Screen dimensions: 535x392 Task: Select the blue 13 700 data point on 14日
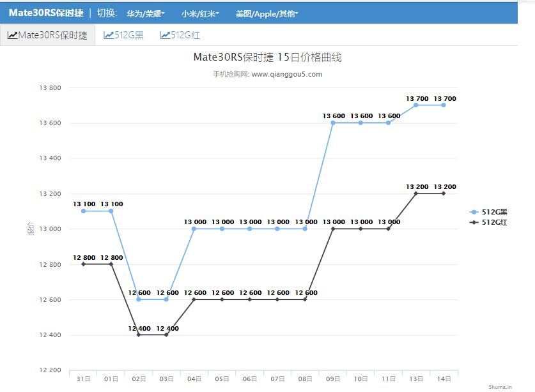442,104
